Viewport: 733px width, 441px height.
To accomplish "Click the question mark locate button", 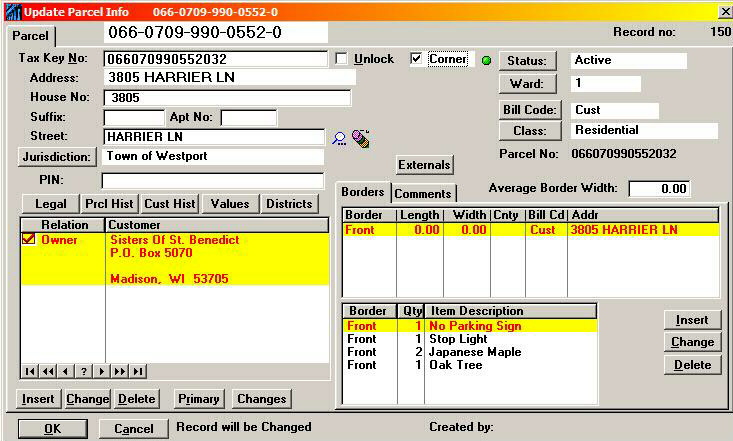I will pyautogui.click(x=84, y=371).
